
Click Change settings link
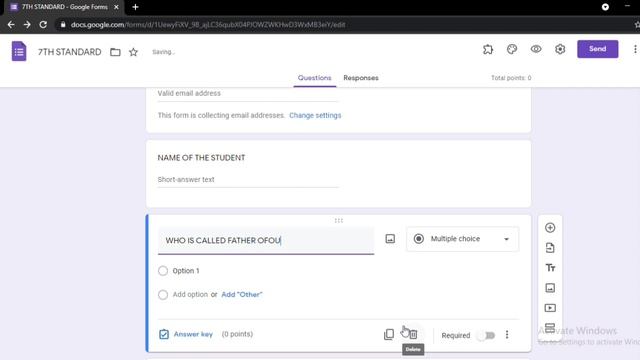click(315, 116)
